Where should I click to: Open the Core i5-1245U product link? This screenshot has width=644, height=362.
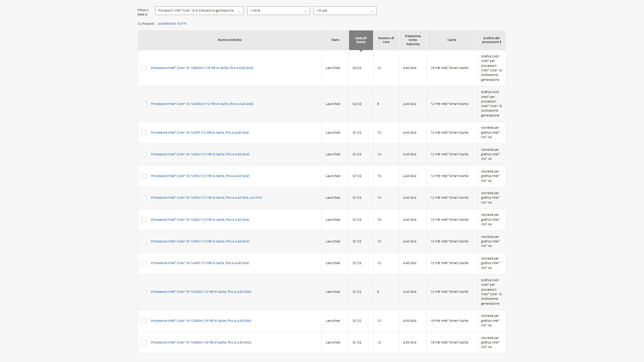click(x=200, y=154)
